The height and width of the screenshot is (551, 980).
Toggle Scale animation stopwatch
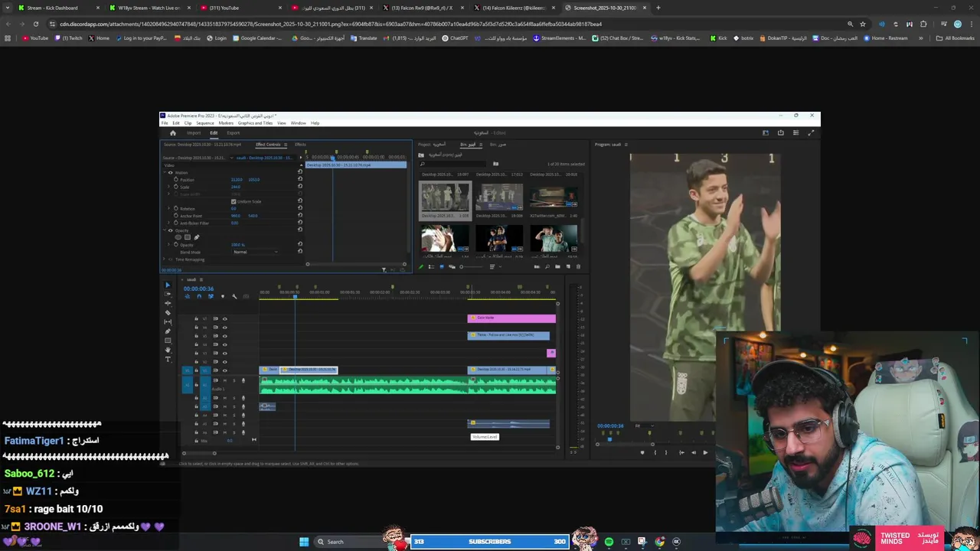click(x=176, y=187)
